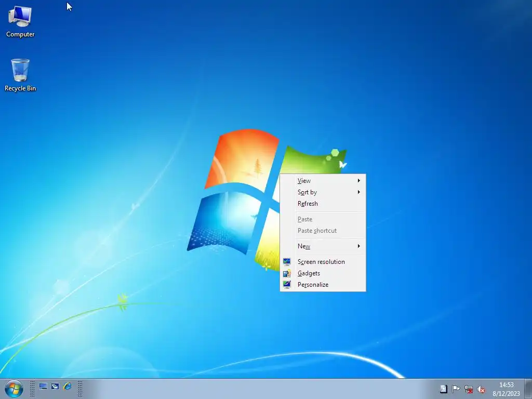Click the Gadgets icon in context menu
Image resolution: width=532 pixels, height=399 pixels.
[287, 273]
